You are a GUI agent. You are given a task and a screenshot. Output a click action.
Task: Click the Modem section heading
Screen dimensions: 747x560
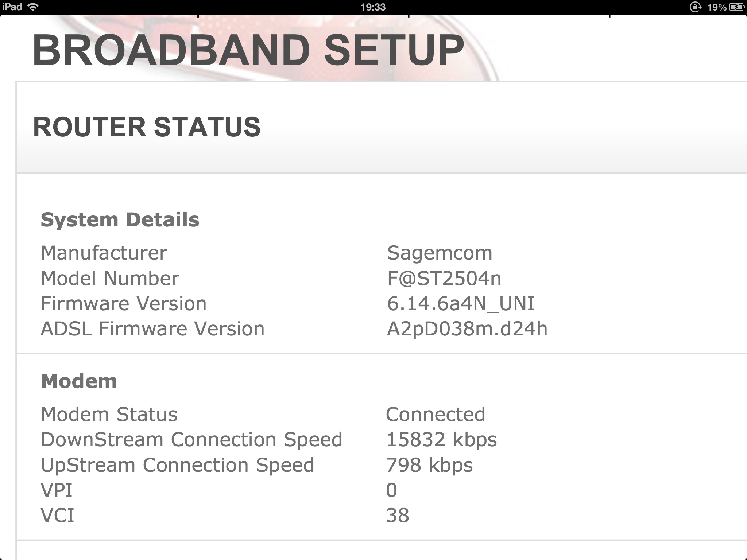(79, 381)
